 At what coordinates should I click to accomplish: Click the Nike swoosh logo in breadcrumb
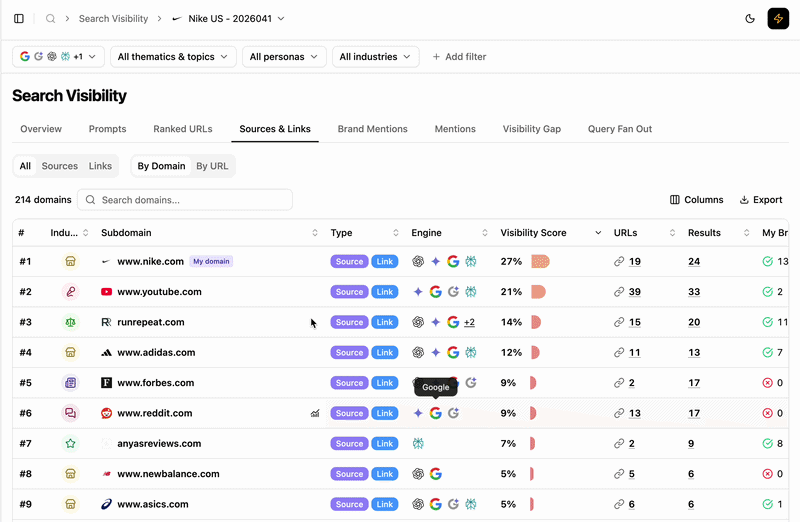pos(177,19)
